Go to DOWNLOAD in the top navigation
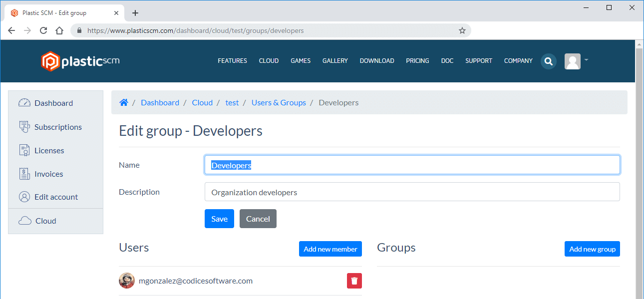644x299 pixels. (x=377, y=61)
